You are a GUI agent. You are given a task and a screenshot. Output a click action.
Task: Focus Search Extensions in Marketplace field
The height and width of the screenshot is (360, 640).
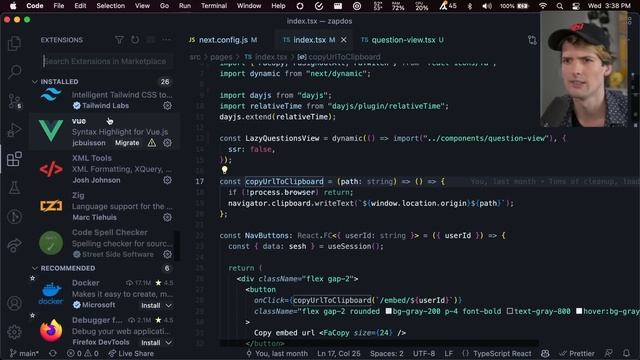pyautogui.click(x=107, y=61)
